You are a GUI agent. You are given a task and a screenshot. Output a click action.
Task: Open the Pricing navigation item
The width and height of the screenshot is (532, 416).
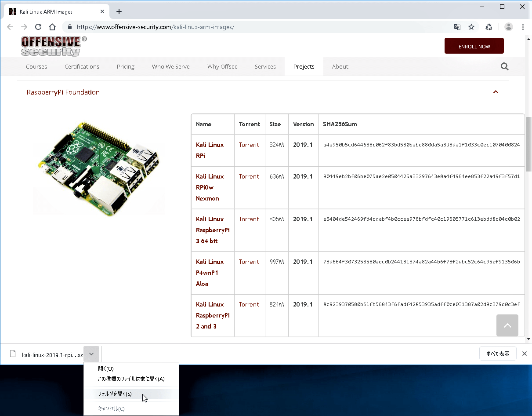[126, 67]
